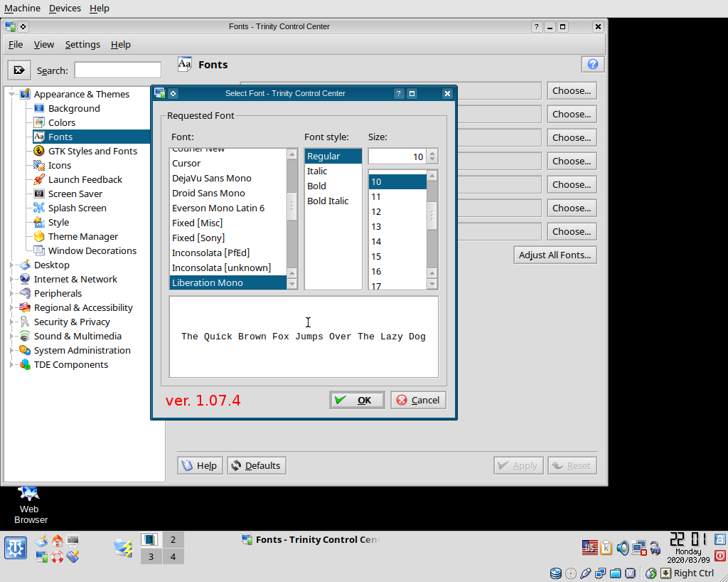This screenshot has height=582, width=728.
Task: Click the panel icon of a monitor with green sheet
Action: pyautogui.click(x=41, y=556)
